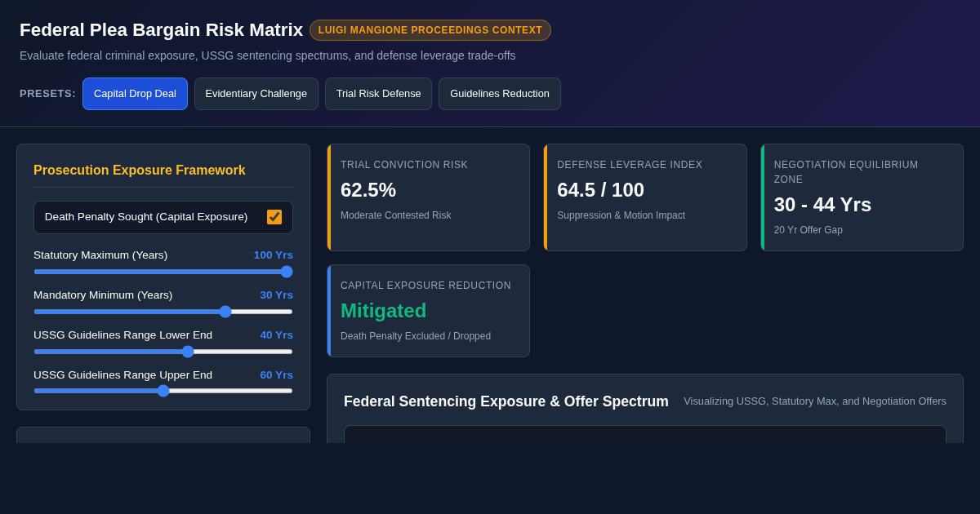Click the 62.5% conviction risk value
Viewport: 980px width, 514px height.
coord(368,190)
